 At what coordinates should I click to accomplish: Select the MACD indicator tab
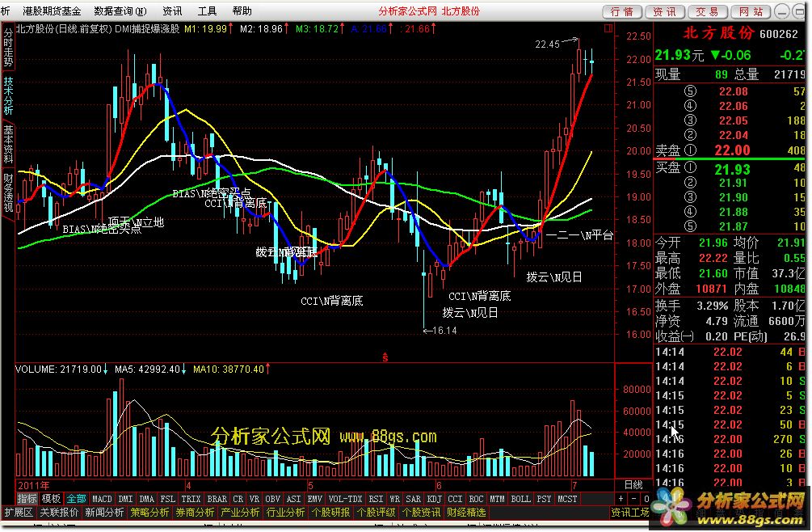click(x=102, y=499)
